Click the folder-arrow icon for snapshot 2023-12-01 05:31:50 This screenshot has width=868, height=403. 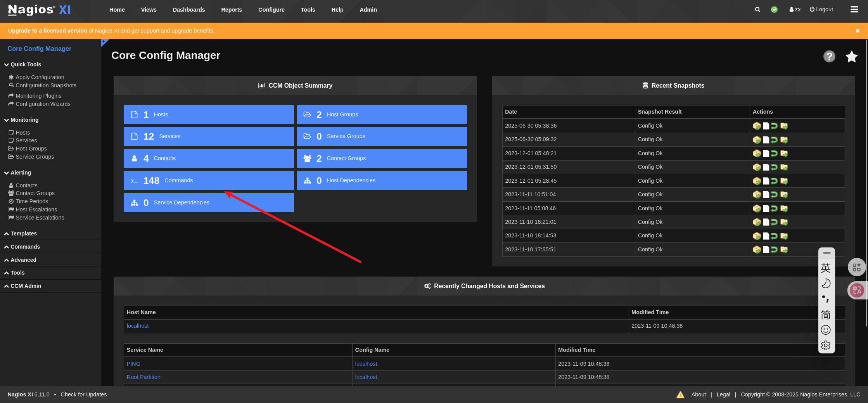pos(784,167)
